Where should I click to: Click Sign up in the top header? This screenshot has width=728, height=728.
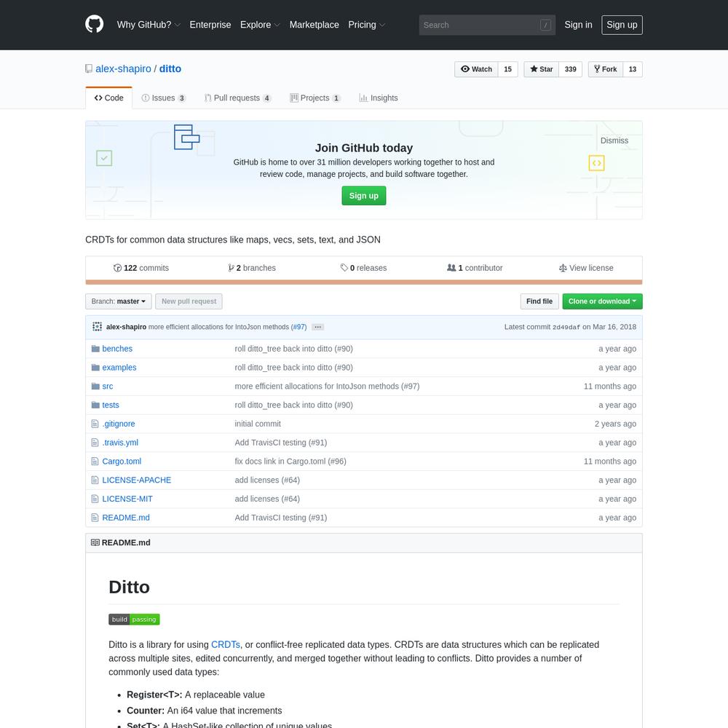(x=622, y=25)
